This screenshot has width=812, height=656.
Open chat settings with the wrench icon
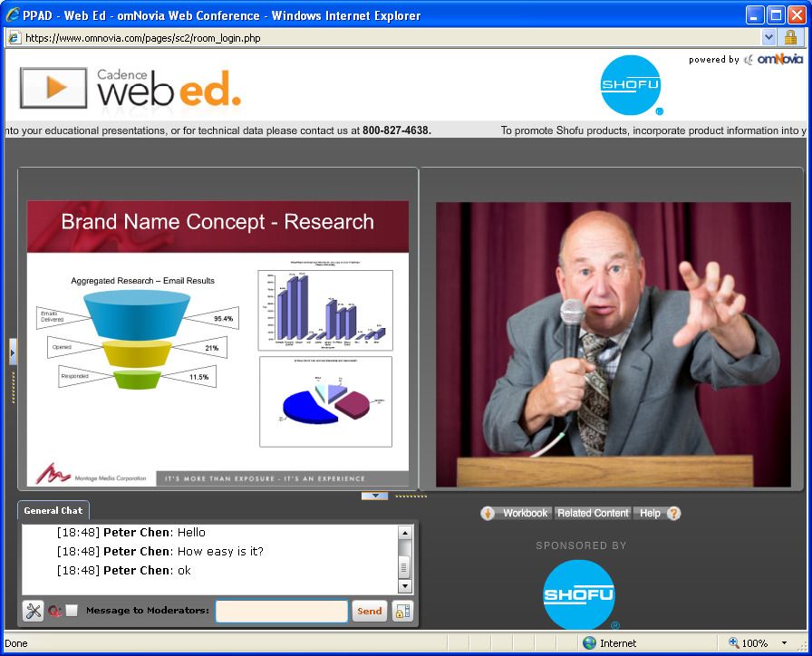[32, 611]
